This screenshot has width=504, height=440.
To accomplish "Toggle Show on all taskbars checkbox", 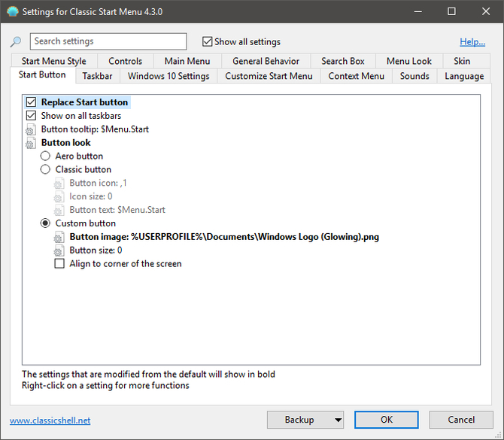I will tap(31, 116).
